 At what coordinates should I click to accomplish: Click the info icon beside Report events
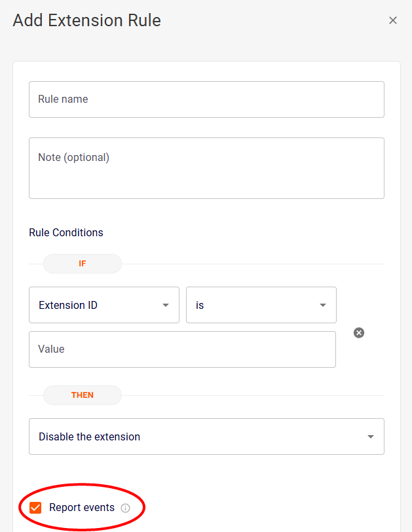pyautogui.click(x=126, y=508)
